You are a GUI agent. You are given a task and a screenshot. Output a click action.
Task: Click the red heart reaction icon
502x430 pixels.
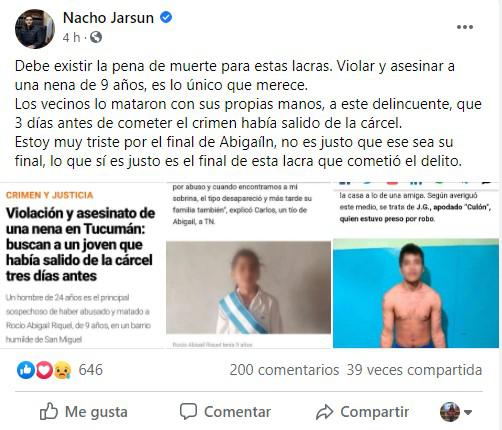pos(44,370)
